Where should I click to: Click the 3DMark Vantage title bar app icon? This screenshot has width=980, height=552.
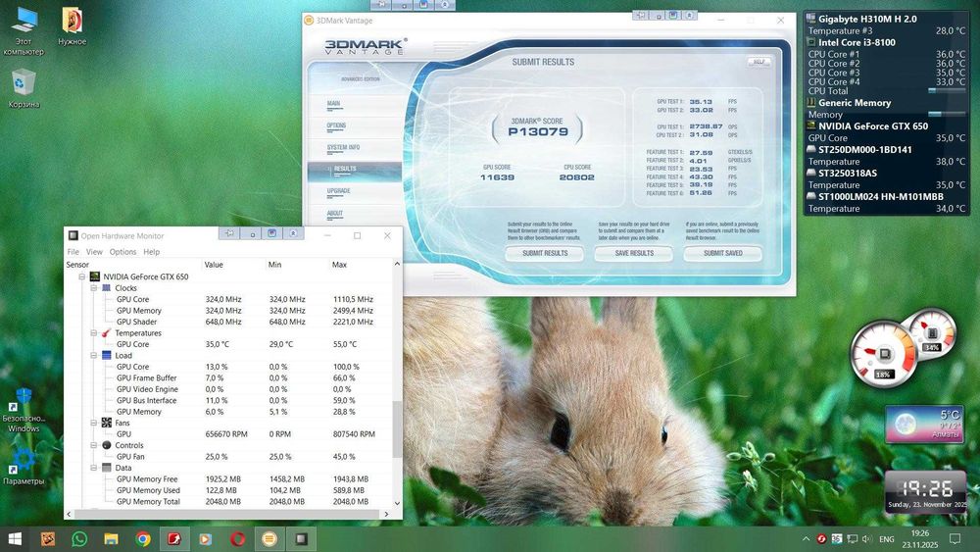(x=309, y=20)
